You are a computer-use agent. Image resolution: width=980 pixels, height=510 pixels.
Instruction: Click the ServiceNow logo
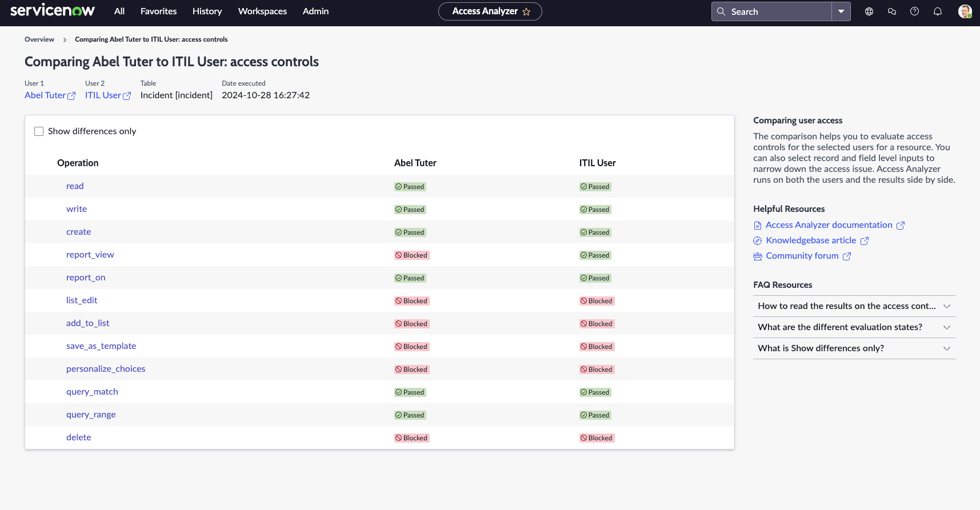pos(53,11)
